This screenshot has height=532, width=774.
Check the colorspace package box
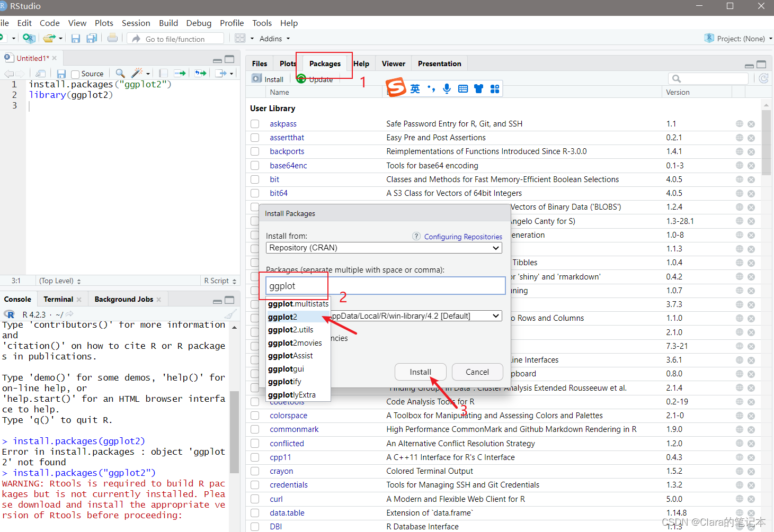coord(255,416)
